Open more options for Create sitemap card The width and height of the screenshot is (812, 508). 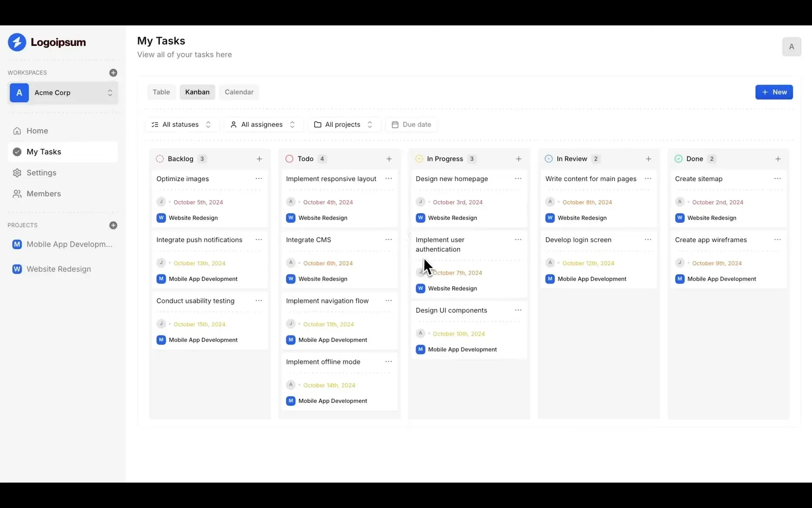coord(777,179)
